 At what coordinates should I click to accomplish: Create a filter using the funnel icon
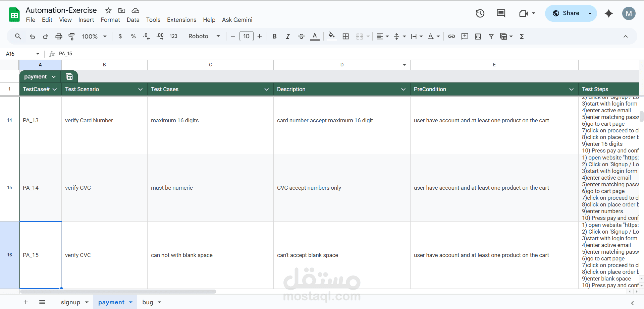pos(491,36)
